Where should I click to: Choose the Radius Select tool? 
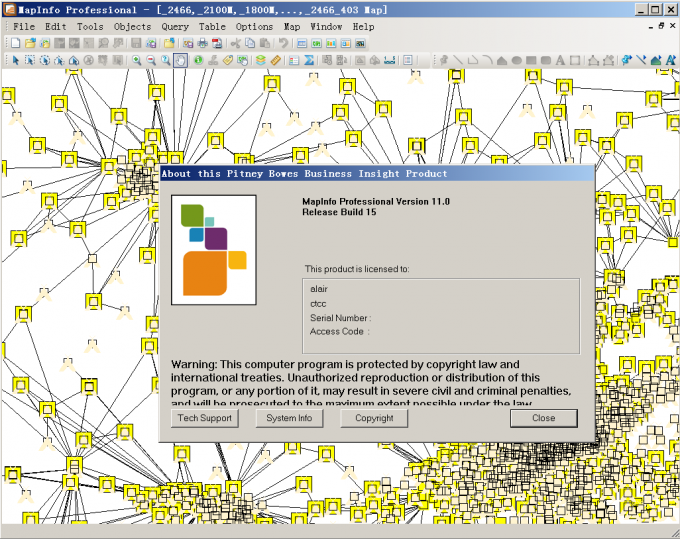point(45,60)
